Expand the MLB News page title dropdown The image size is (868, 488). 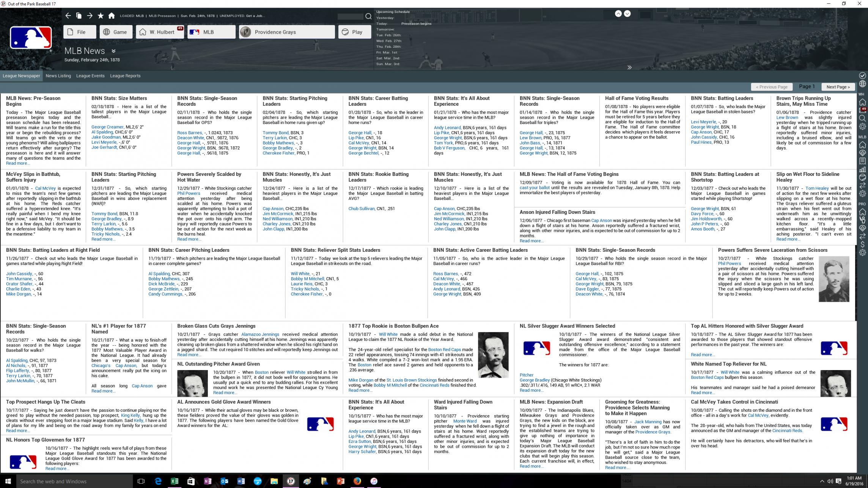coord(113,51)
